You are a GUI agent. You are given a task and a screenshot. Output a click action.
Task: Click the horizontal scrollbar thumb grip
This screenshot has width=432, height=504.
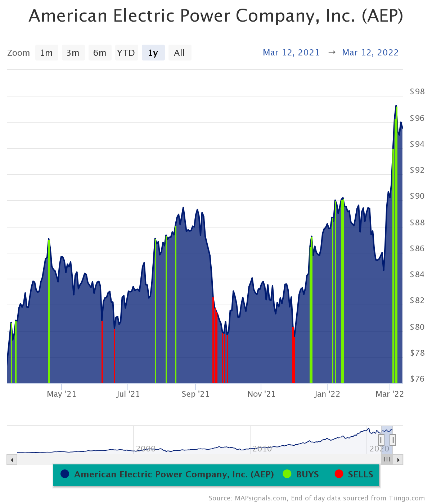[x=387, y=460]
